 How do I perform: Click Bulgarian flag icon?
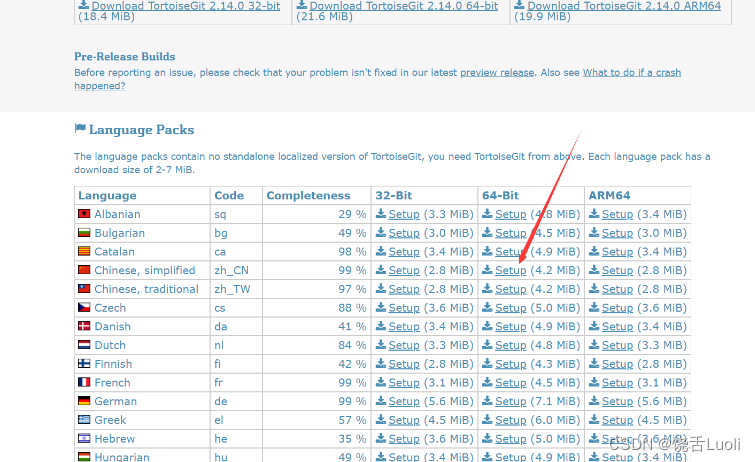84,232
